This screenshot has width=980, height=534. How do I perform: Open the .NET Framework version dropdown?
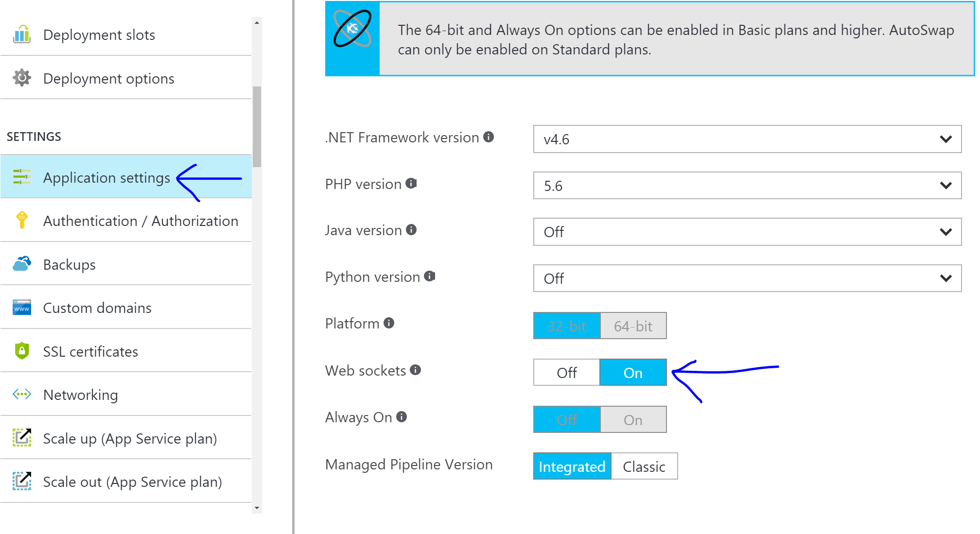click(747, 139)
